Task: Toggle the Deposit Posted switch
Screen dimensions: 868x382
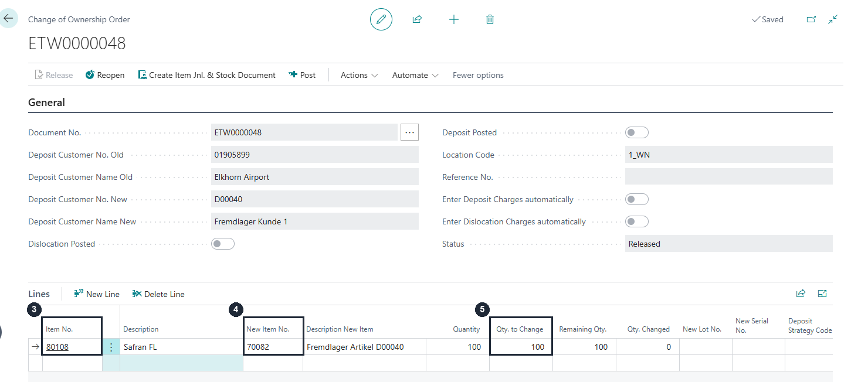Action: point(637,132)
